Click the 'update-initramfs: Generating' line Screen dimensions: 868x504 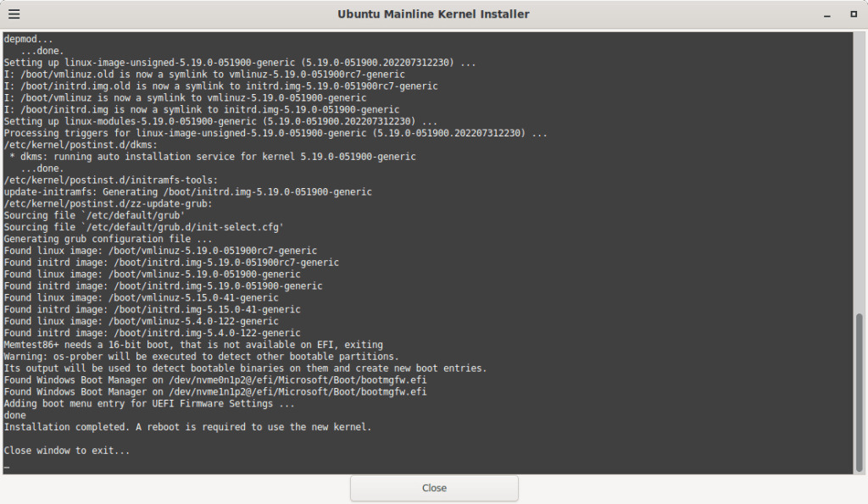(187, 191)
